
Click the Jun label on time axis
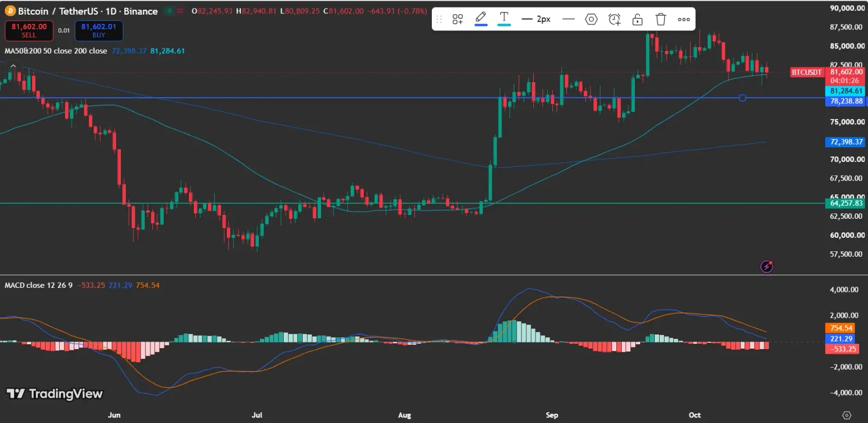[114, 415]
